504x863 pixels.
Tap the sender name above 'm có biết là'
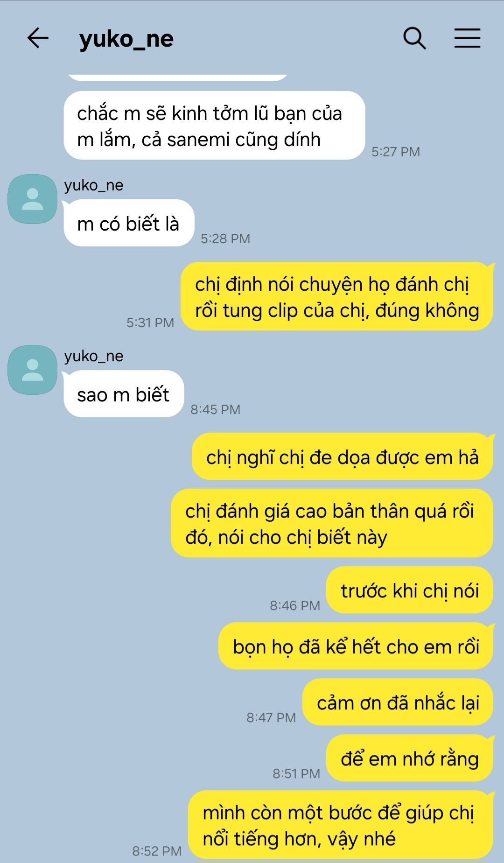point(94,185)
